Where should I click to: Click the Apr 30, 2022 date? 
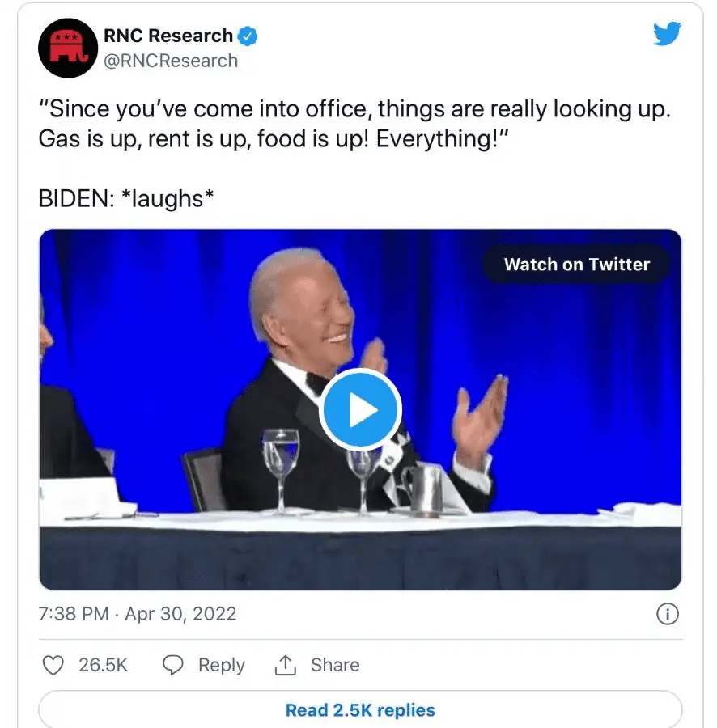180,613
